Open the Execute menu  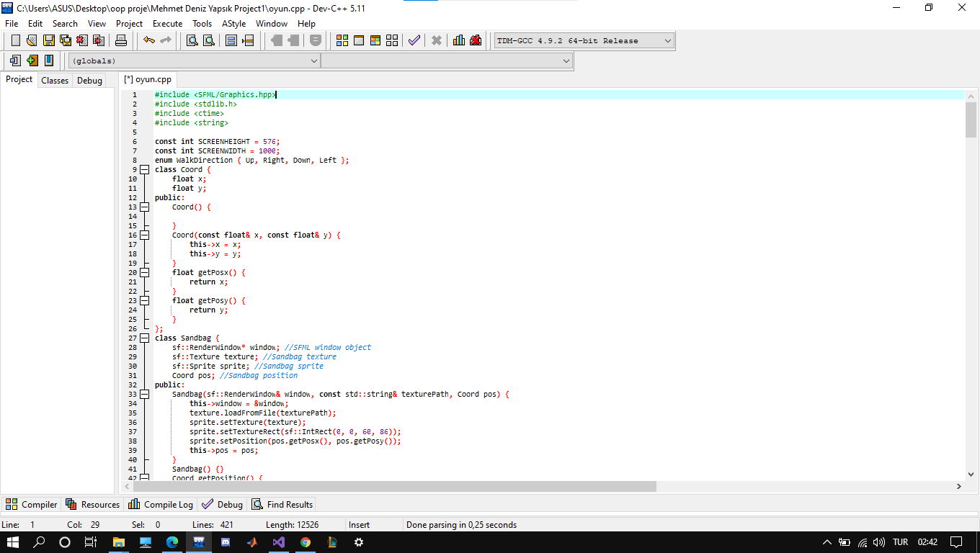coord(167,23)
